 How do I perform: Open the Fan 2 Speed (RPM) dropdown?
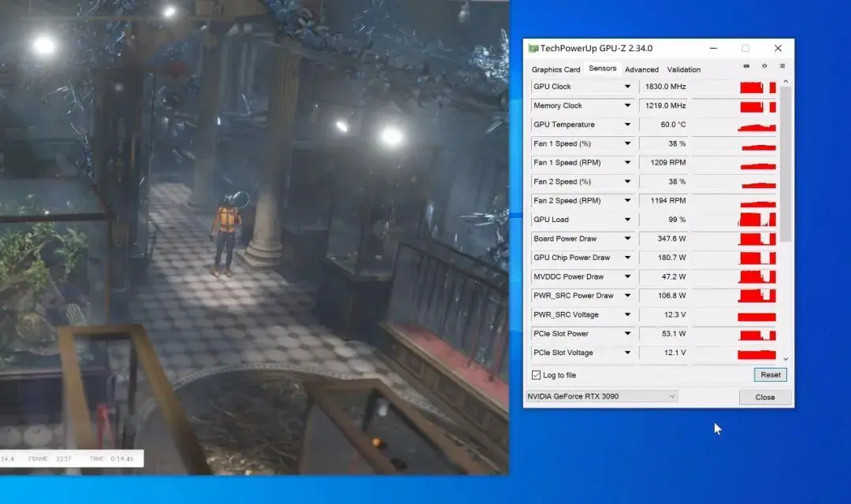[x=627, y=200]
